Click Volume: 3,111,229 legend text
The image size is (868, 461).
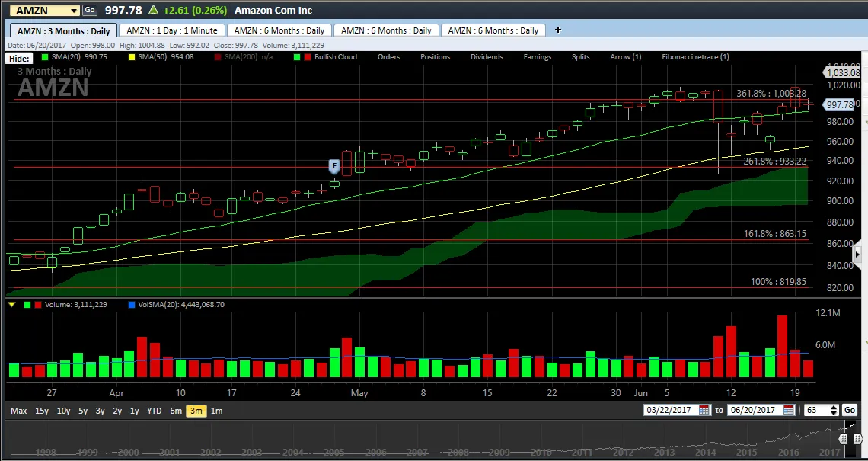[76, 305]
